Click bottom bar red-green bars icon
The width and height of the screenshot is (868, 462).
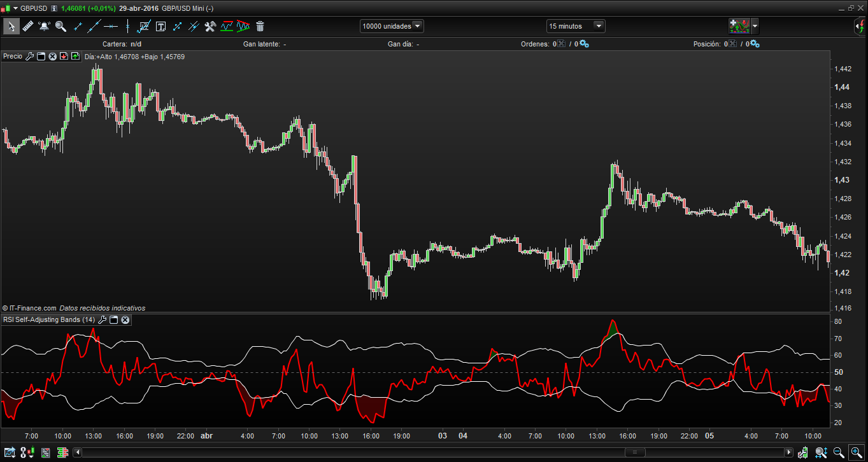click(x=62, y=452)
